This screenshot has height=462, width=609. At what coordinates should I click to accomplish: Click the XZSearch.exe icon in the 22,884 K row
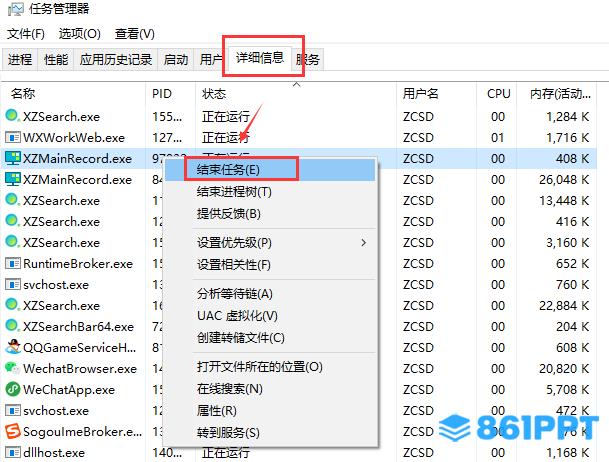click(12, 304)
